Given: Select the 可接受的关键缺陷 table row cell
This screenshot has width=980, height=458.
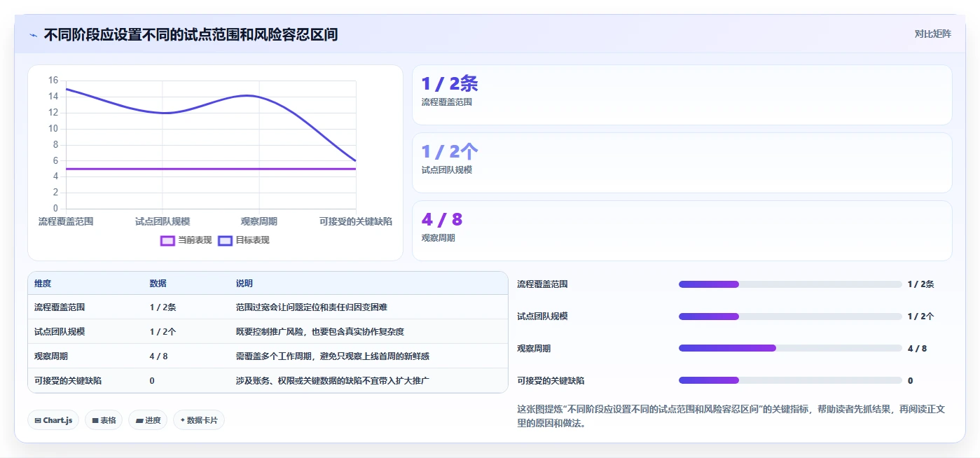Looking at the screenshot, I should point(68,381).
